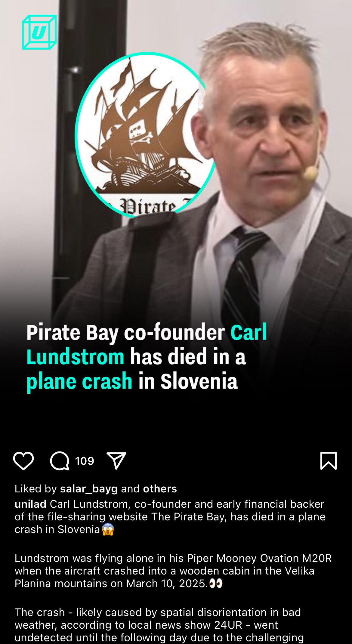Screen dimensions: 352x644
Task: Tap the heart like icon
Action: pos(23,461)
